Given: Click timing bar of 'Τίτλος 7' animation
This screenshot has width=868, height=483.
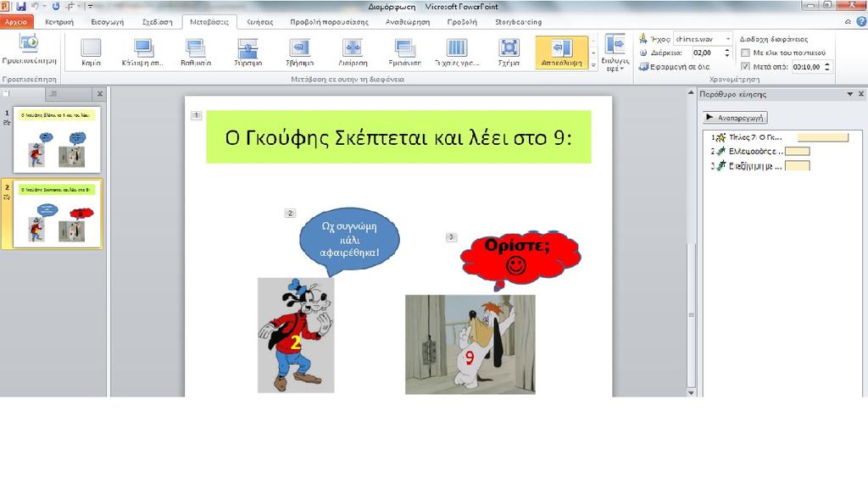Looking at the screenshot, I should [x=822, y=137].
